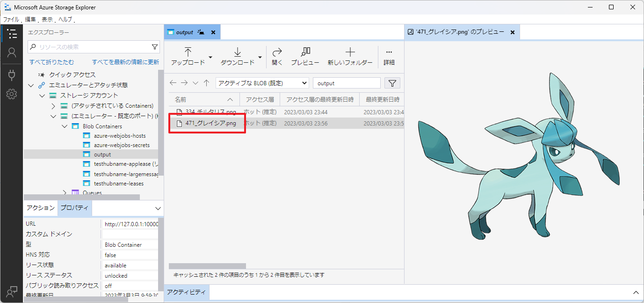The height and width of the screenshot is (303, 644).
Task: Open the プレビュー tool in the toolbar
Action: [x=305, y=56]
